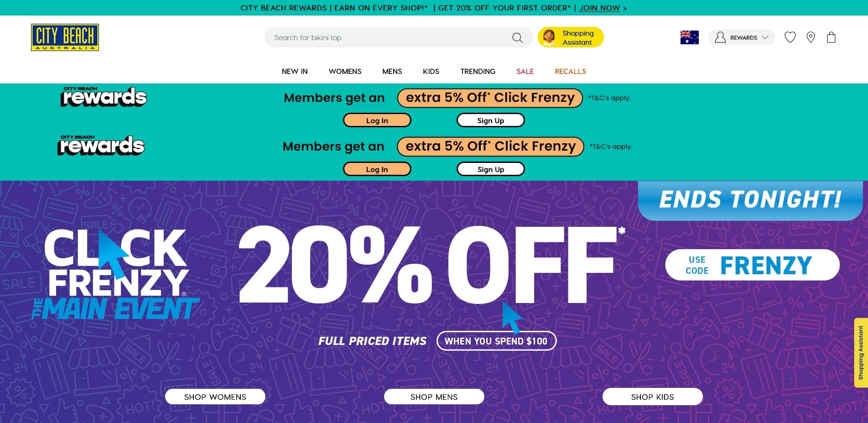Click the SHOP MENS button

[433, 397]
